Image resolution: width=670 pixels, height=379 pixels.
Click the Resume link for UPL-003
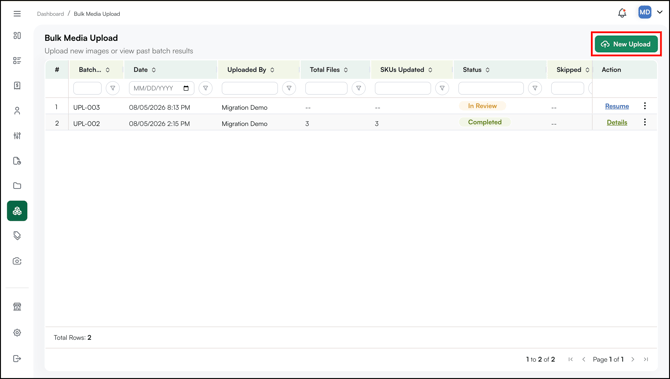[617, 106]
